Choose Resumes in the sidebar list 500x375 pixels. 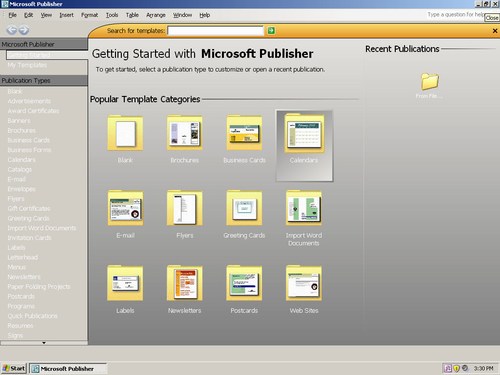[20, 326]
